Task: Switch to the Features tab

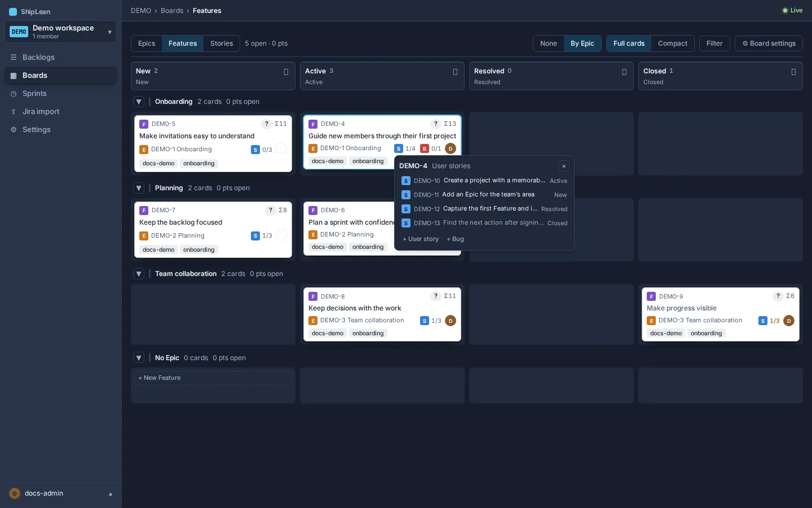Action: point(183,43)
